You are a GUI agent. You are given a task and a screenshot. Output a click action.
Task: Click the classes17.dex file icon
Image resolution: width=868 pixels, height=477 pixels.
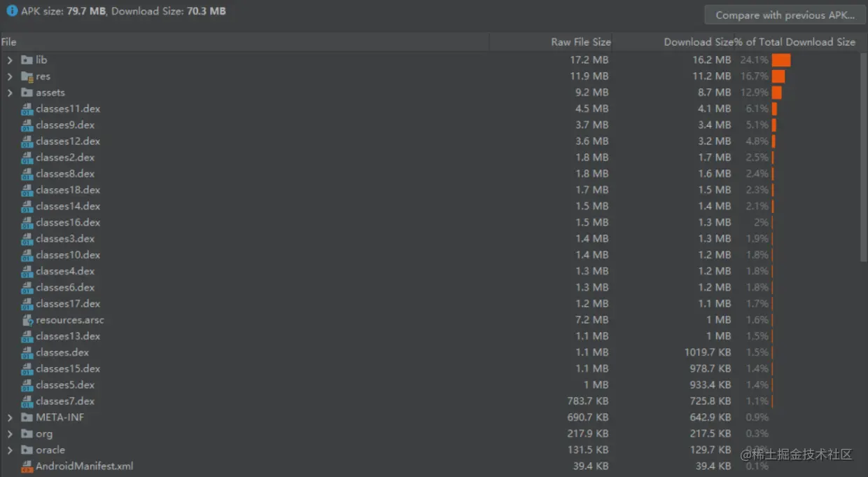(x=27, y=303)
